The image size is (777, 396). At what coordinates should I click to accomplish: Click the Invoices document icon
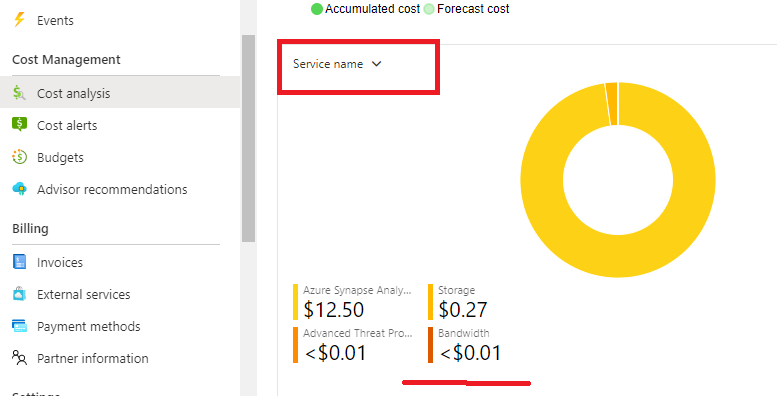[19, 262]
